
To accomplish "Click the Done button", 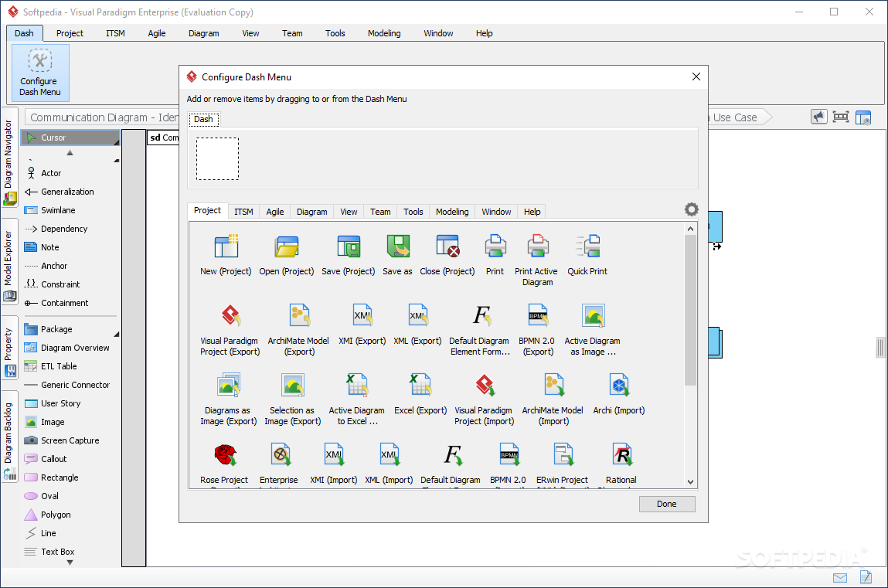I will (667, 504).
